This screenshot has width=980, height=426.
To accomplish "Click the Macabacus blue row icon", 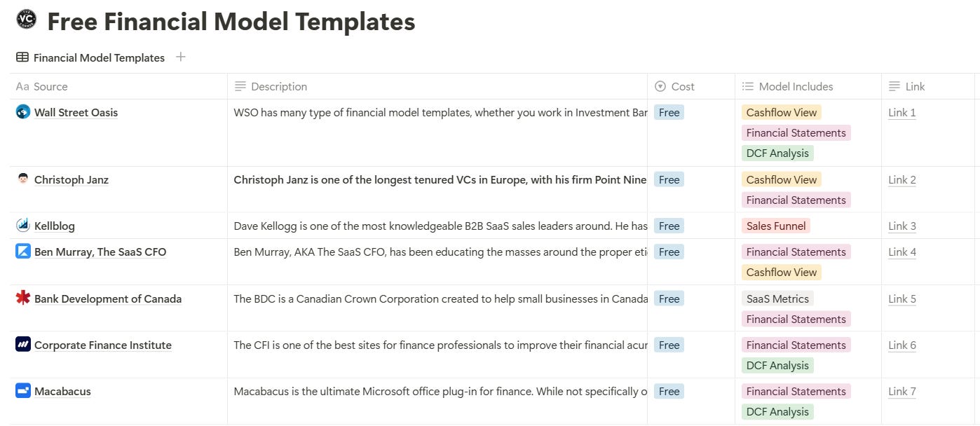I will pos(23,391).
